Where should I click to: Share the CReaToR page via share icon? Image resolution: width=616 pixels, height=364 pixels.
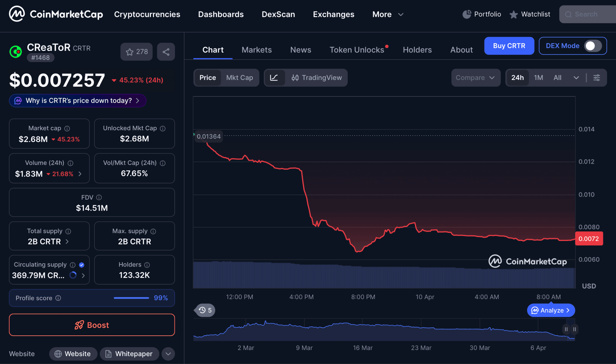tap(166, 51)
